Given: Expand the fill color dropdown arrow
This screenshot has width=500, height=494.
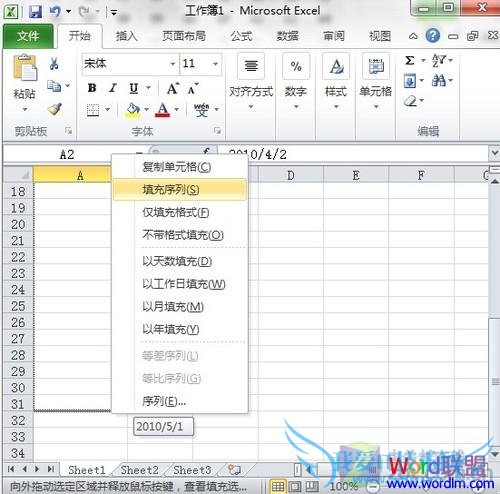Looking at the screenshot, I should (x=146, y=109).
